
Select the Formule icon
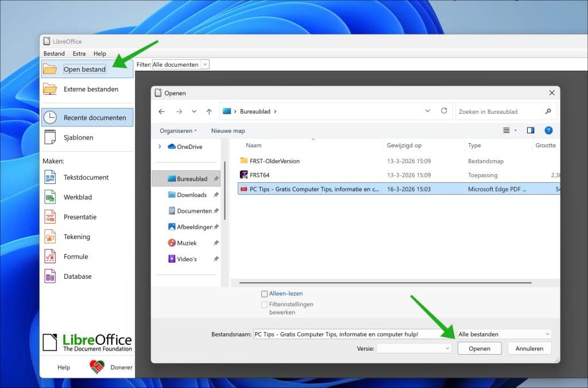click(x=51, y=257)
